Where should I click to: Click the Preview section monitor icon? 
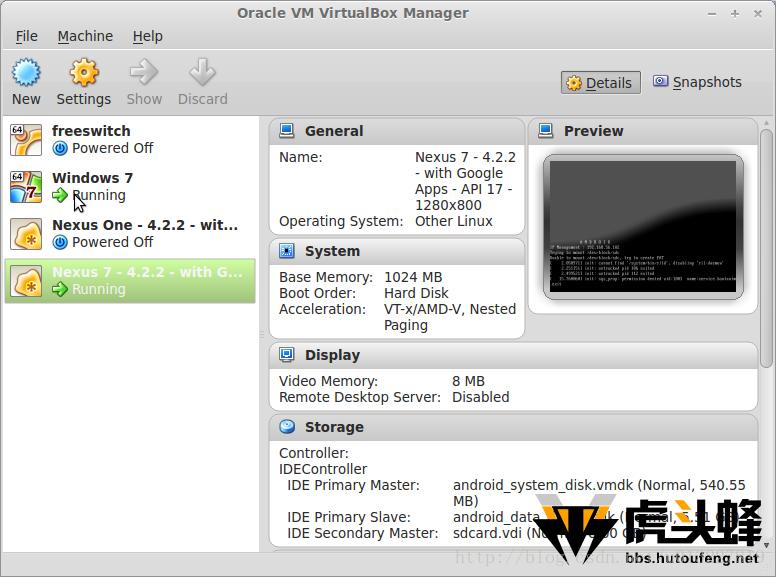[x=545, y=131]
